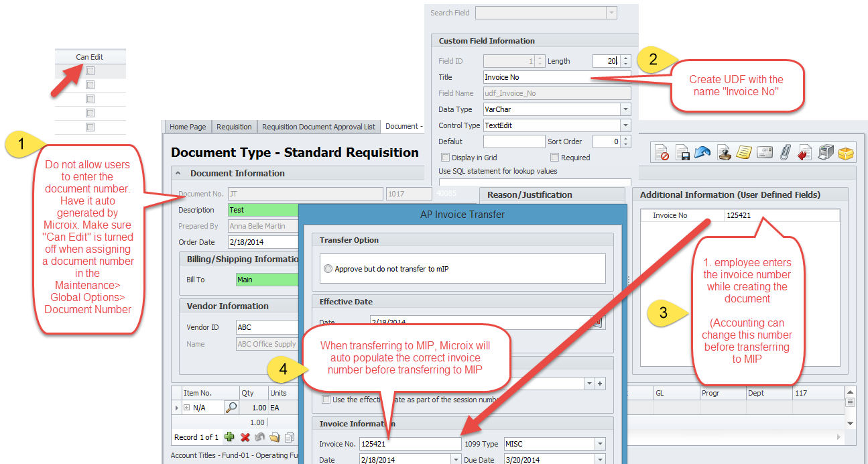This screenshot has height=464, width=868.
Task: Open the yellow notes icon
Action: [743, 153]
